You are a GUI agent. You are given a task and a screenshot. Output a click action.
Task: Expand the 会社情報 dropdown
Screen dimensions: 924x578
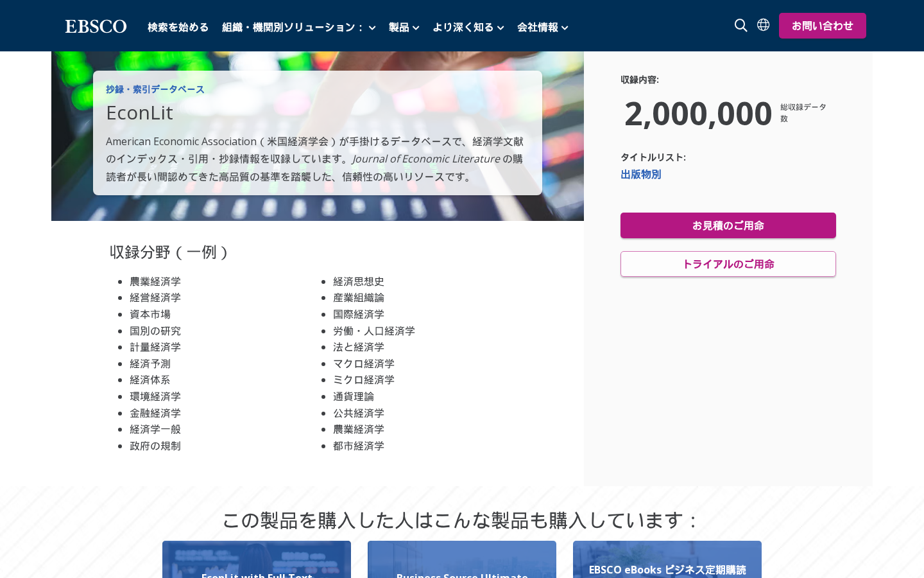543,27
